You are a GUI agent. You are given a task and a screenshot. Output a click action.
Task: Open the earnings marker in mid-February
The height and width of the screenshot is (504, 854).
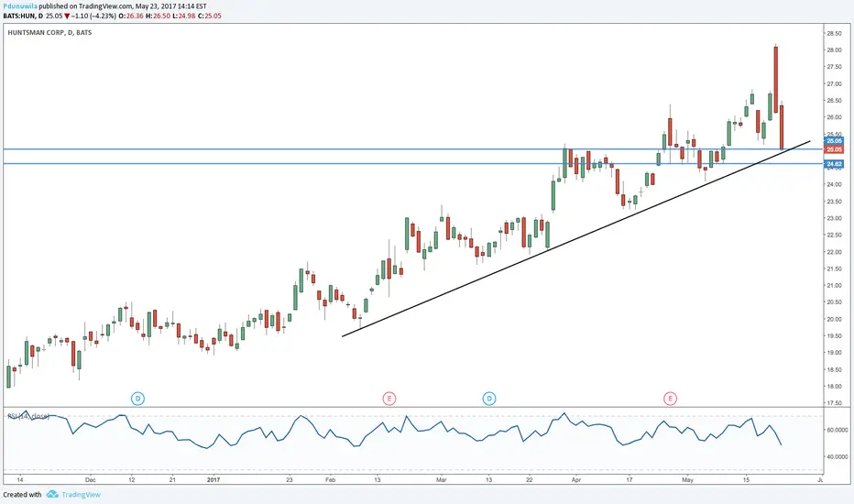(389, 399)
